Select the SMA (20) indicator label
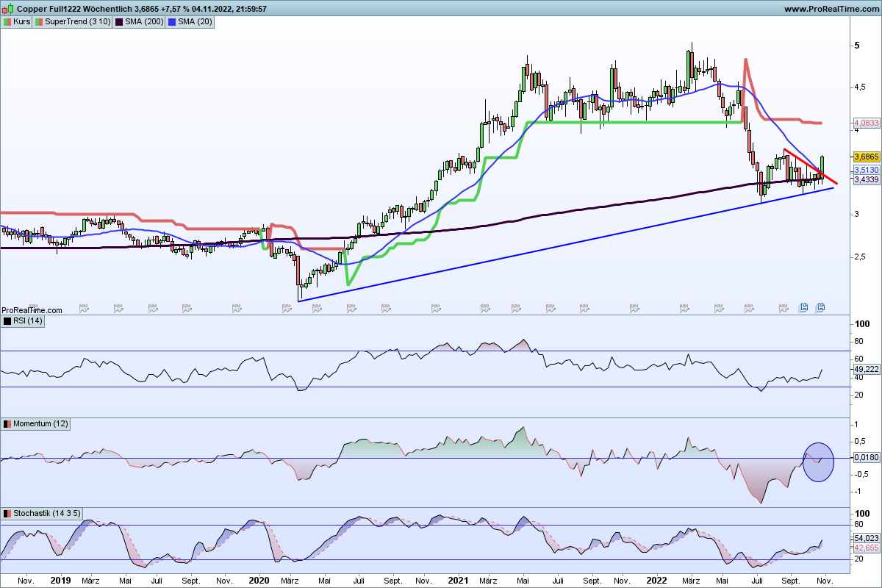 [x=195, y=22]
